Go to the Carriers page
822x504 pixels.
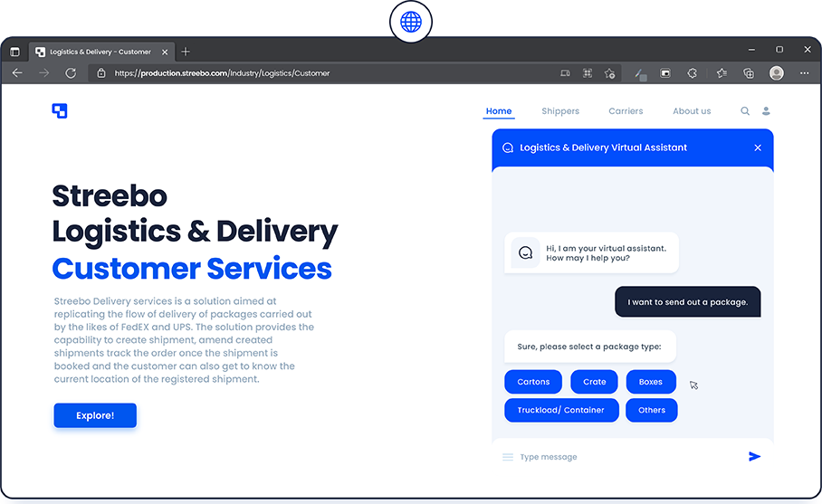pos(626,111)
